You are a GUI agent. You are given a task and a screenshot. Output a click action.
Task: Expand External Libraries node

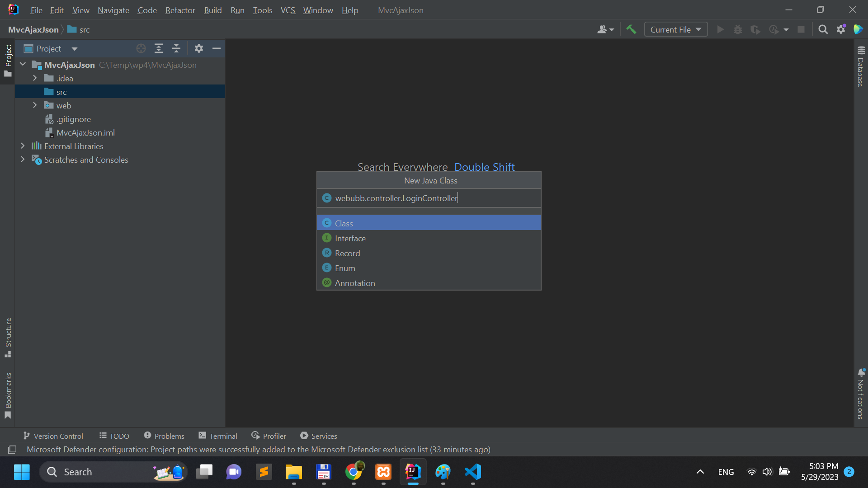(x=23, y=146)
